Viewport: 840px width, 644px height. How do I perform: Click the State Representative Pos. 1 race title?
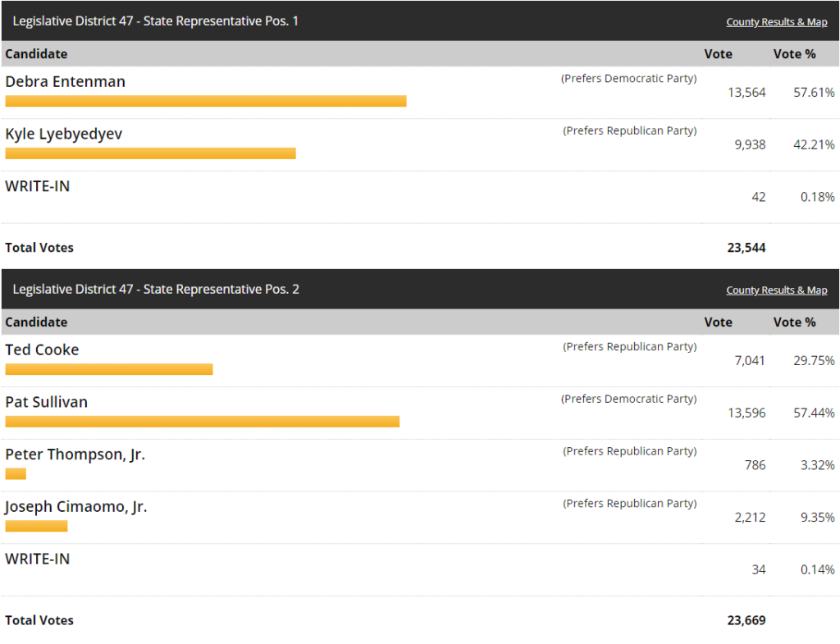pyautogui.click(x=155, y=21)
